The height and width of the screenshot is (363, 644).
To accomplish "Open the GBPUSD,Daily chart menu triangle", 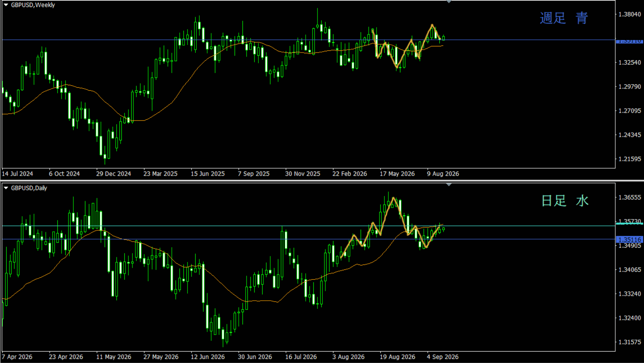I will (x=6, y=188).
